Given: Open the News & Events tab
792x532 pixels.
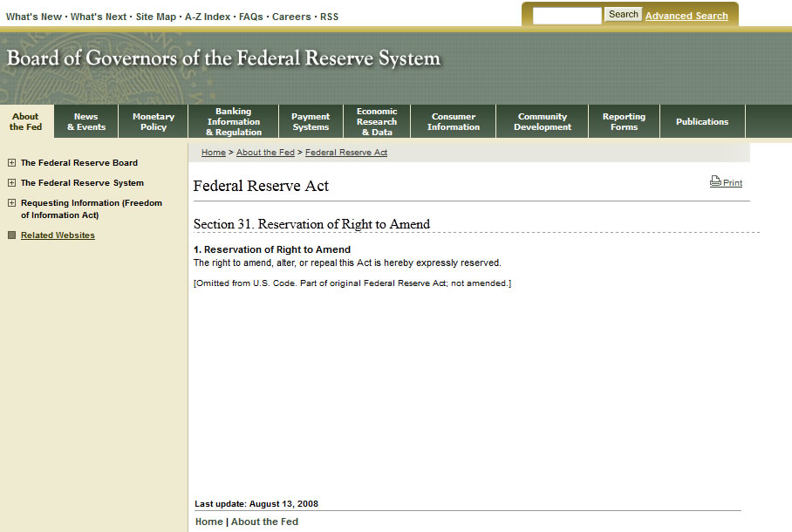Looking at the screenshot, I should click(86, 121).
